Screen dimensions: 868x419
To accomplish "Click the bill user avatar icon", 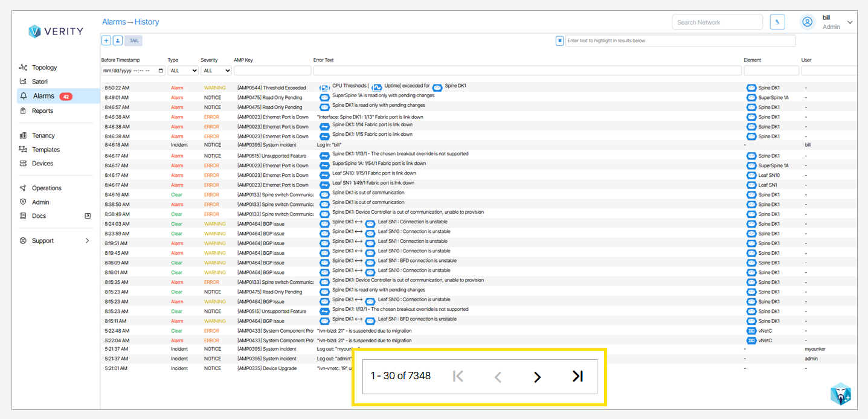I will click(808, 22).
